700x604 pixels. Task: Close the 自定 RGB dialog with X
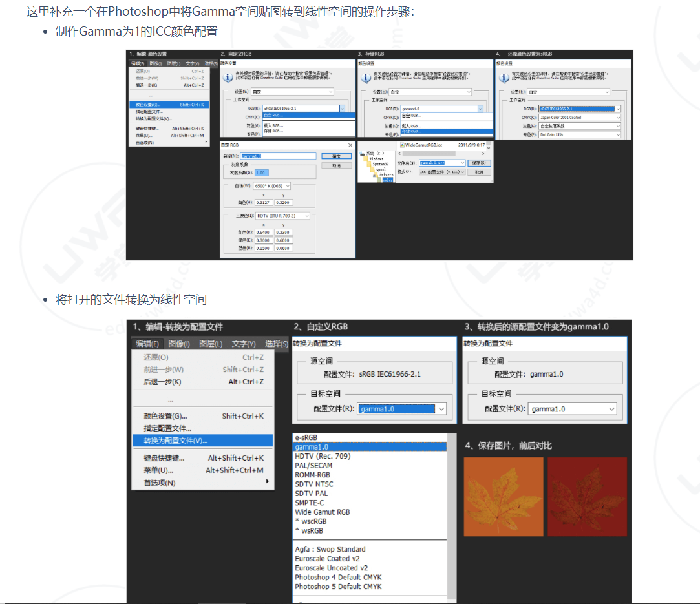click(350, 145)
